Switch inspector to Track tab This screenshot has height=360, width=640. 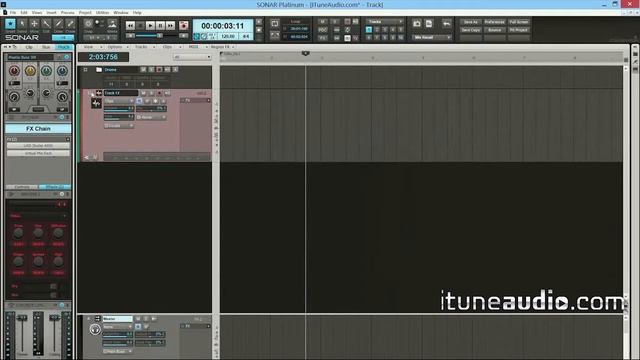63,47
